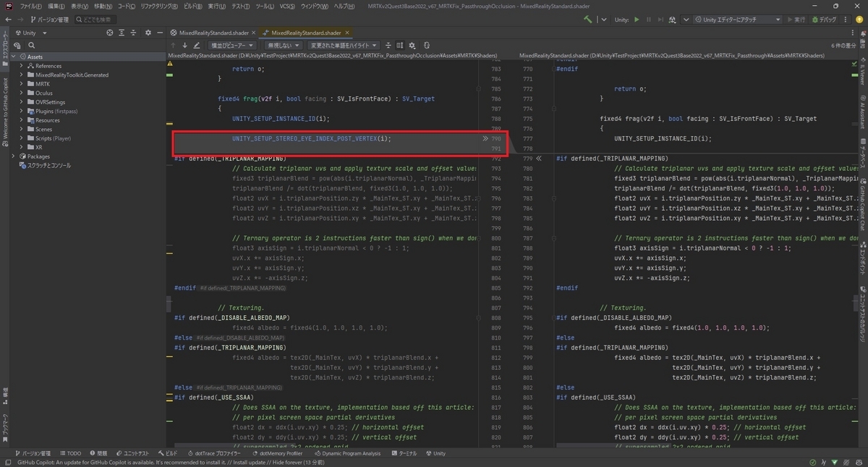The width and height of the screenshot is (868, 467).
Task: Click expand all icon in explorer
Action: pos(122,33)
